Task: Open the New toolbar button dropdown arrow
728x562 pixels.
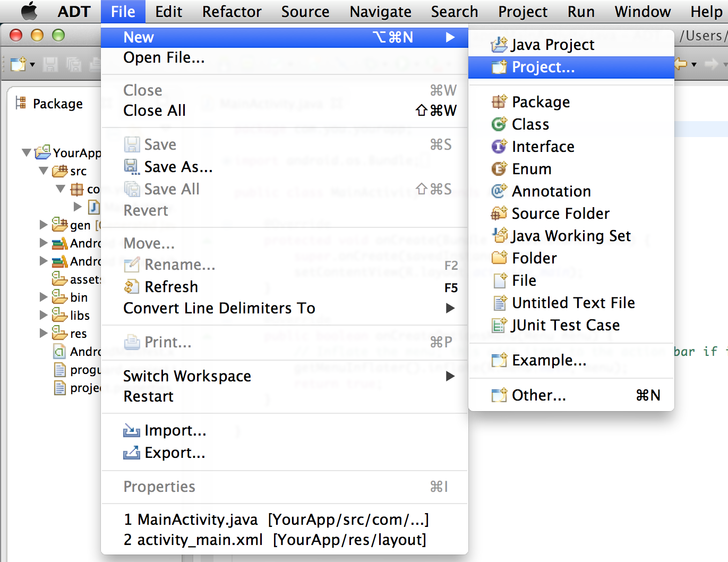Action: pos(32,65)
